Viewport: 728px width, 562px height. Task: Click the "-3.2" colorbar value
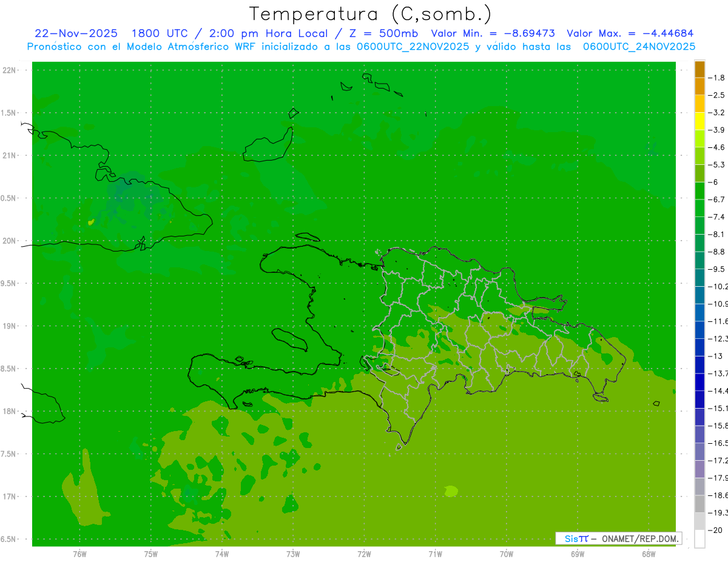coord(716,113)
